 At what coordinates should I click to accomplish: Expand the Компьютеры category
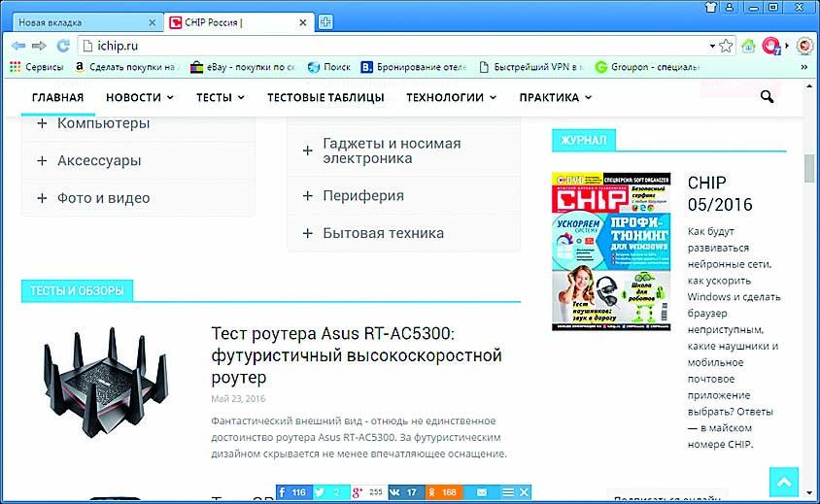click(x=43, y=123)
